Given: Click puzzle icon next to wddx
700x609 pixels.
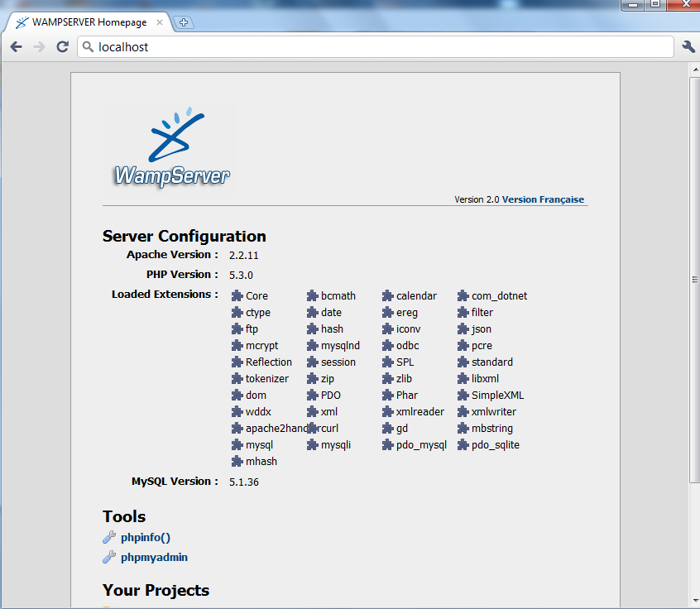Looking at the screenshot, I should tap(237, 412).
